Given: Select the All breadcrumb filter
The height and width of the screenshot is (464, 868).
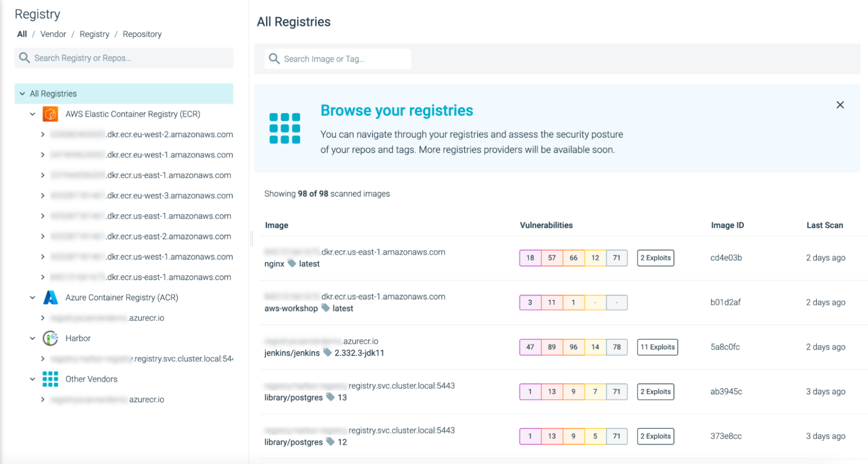Looking at the screenshot, I should [21, 34].
